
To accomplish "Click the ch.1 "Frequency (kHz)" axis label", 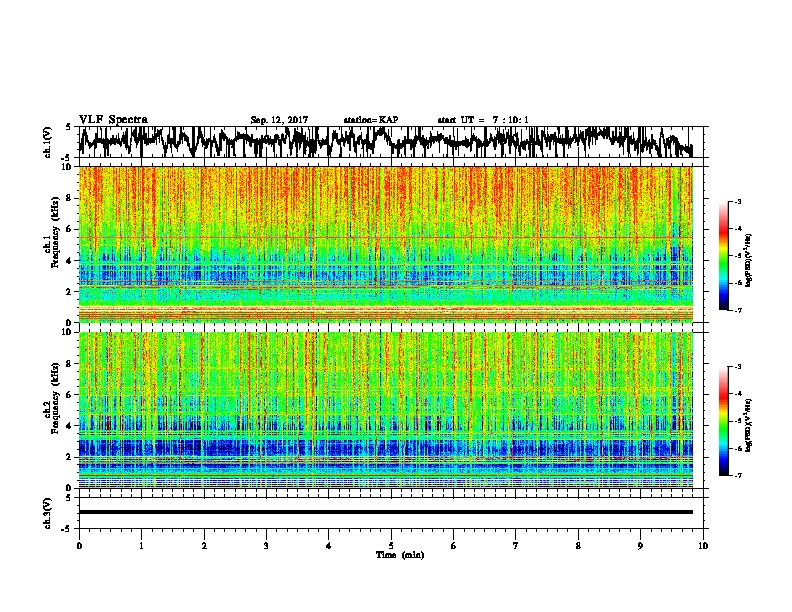I will [x=55, y=233].
